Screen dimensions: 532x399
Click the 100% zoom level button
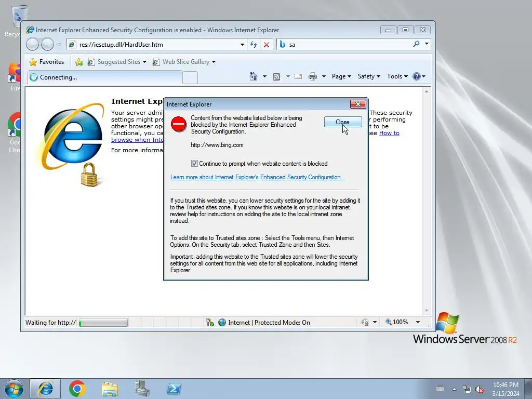click(396, 322)
